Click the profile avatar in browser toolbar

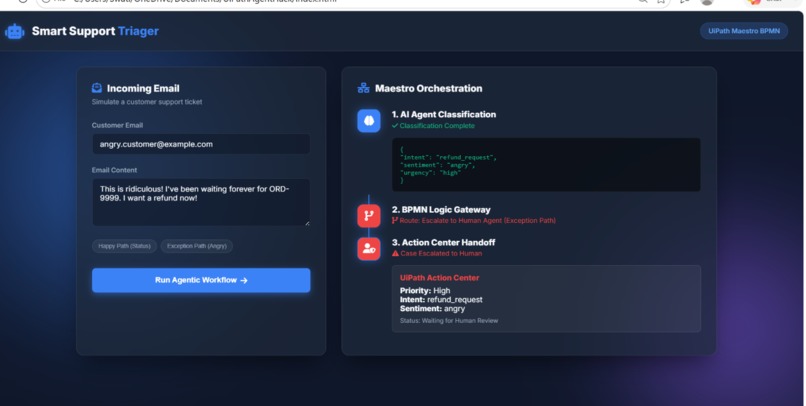pyautogui.click(x=707, y=2)
